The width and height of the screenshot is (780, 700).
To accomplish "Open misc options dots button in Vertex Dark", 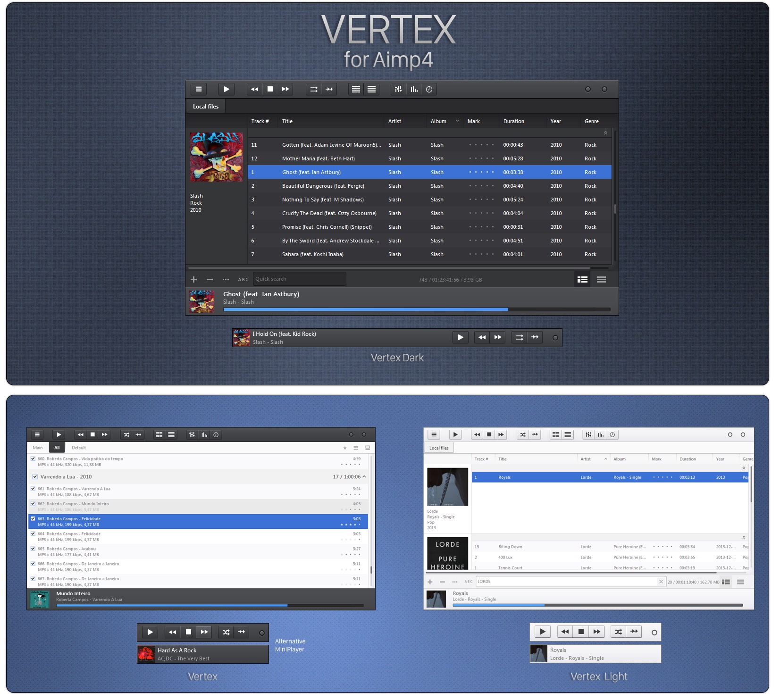I will 226,279.
